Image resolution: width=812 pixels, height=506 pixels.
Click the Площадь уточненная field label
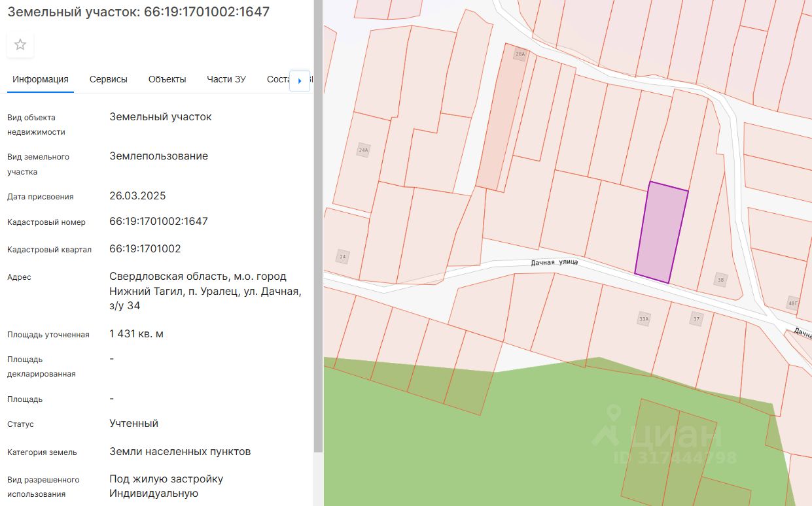pyautogui.click(x=48, y=335)
